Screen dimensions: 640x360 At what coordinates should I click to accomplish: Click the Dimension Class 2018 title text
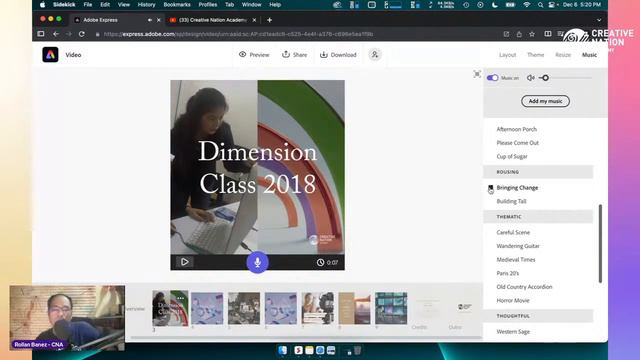(x=258, y=167)
